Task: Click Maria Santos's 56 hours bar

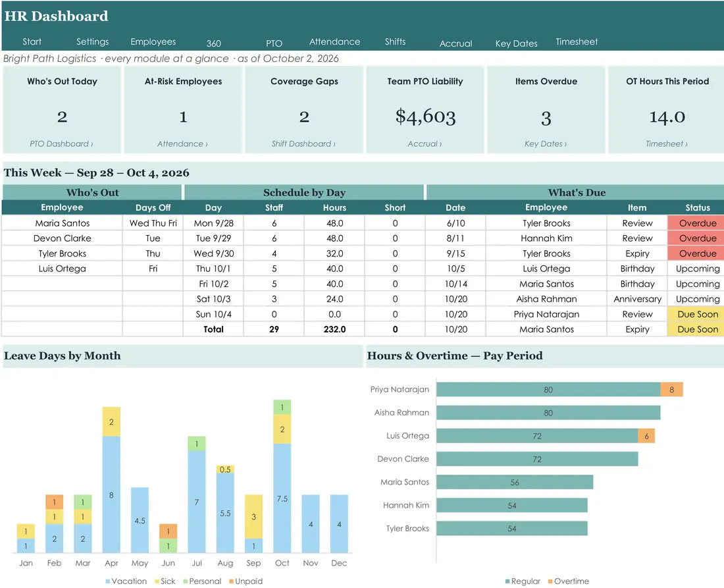Action: coord(515,482)
